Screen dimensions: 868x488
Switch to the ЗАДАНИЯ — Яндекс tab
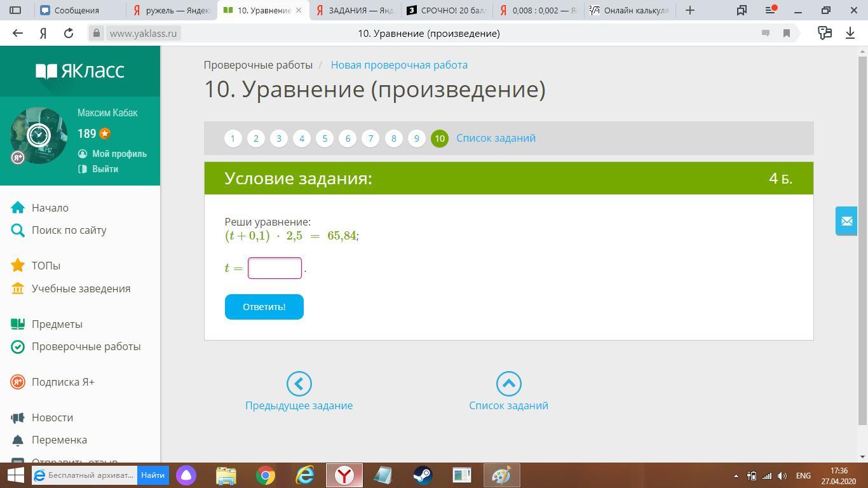pyautogui.click(x=355, y=10)
